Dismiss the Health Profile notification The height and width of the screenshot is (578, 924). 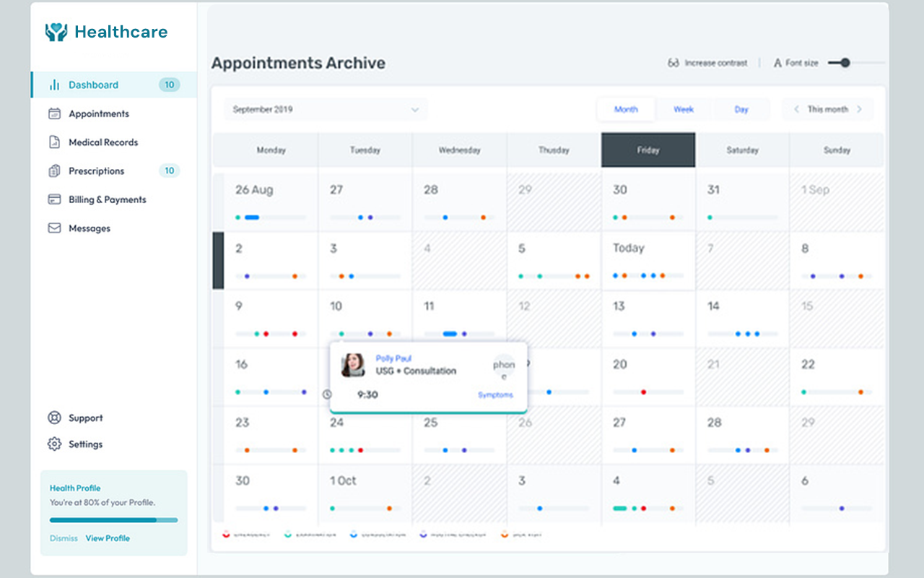click(64, 538)
